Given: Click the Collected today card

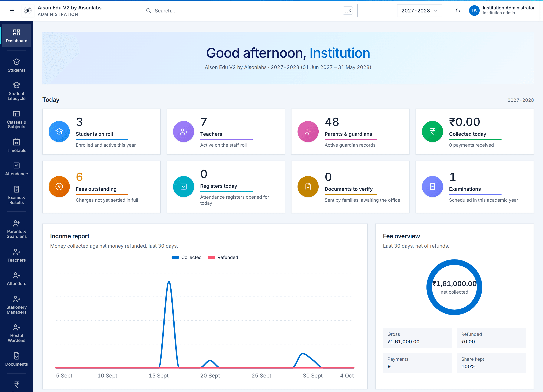Looking at the screenshot, I should (475, 131).
